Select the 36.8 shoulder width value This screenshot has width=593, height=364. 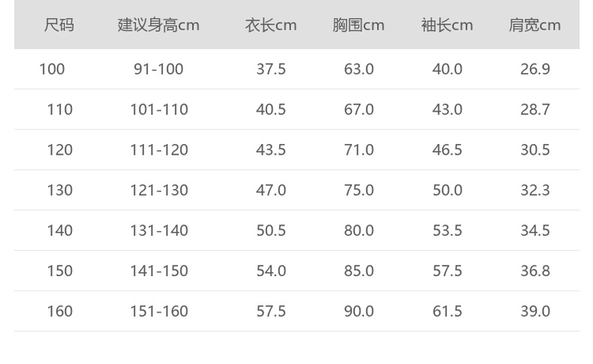pyautogui.click(x=535, y=271)
